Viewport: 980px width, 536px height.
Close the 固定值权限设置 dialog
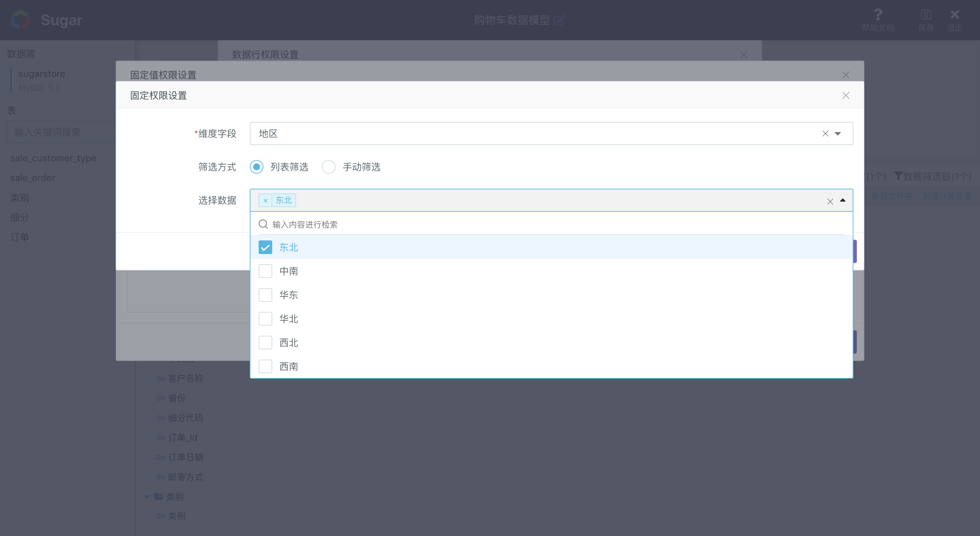845,75
